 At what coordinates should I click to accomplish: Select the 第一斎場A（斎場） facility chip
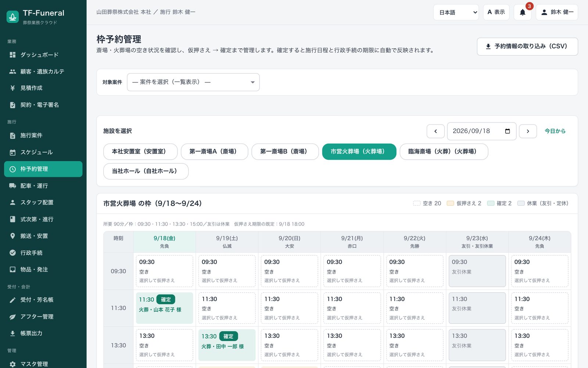point(215,152)
